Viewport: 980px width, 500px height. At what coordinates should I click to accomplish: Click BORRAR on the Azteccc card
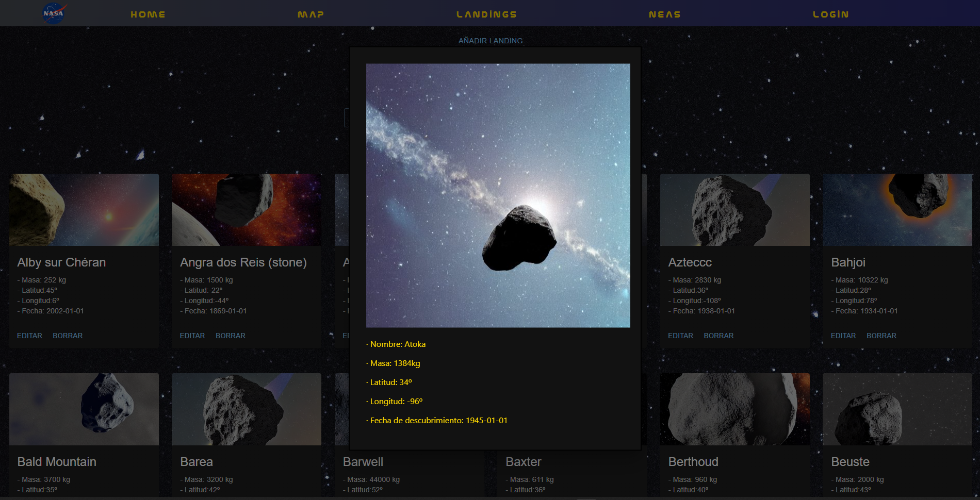[719, 336]
